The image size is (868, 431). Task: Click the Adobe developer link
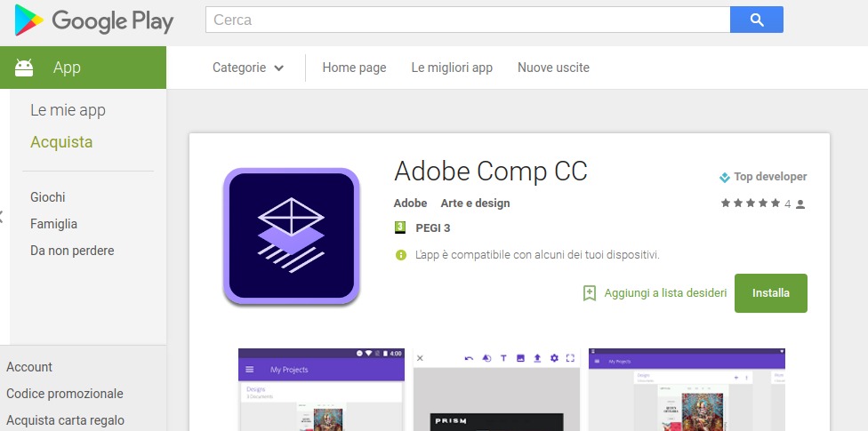click(410, 203)
